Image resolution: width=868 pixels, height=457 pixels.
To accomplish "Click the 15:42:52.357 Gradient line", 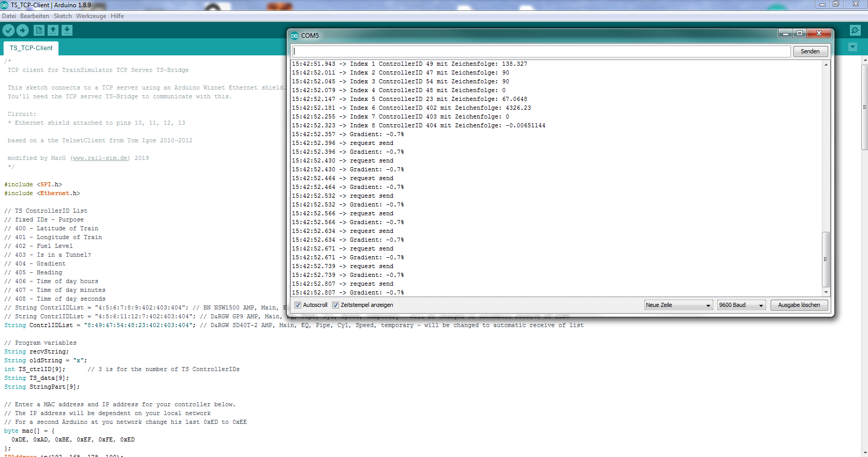I will pyautogui.click(x=348, y=135).
